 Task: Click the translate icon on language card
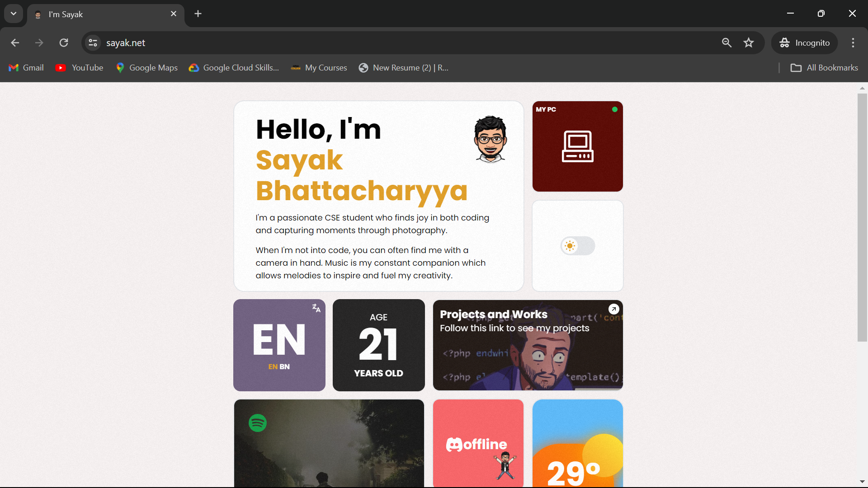316,308
